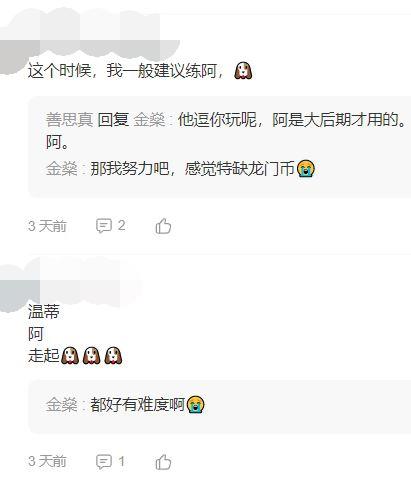Click the crying emoji after 都好有难度啊
This screenshot has width=411, height=481.
(196, 405)
